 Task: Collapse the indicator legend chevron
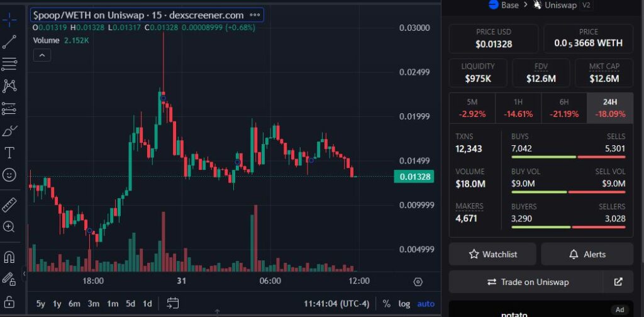(42, 55)
